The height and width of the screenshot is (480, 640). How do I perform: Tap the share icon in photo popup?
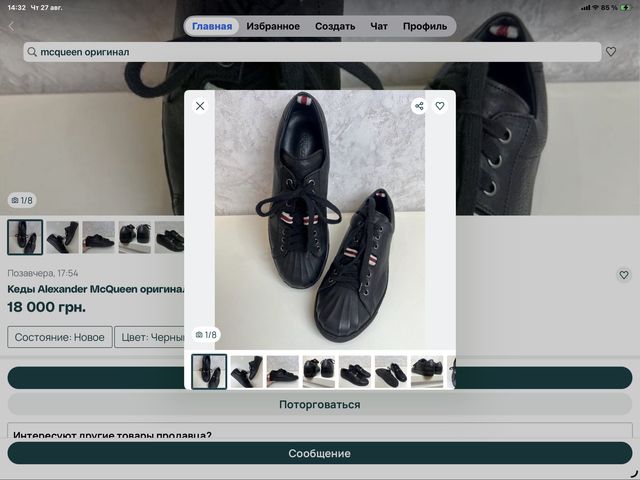pos(419,106)
